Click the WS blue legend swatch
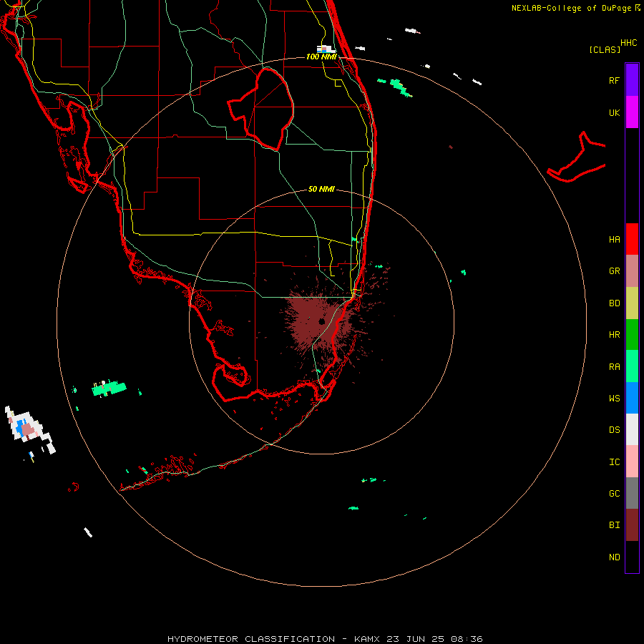Screen dimensions: 644x644 coord(632,398)
